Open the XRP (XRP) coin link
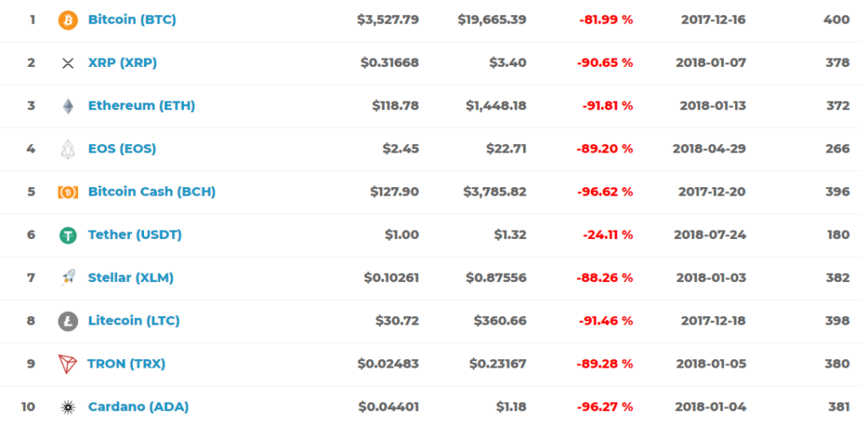The width and height of the screenshot is (868, 427). tap(122, 63)
